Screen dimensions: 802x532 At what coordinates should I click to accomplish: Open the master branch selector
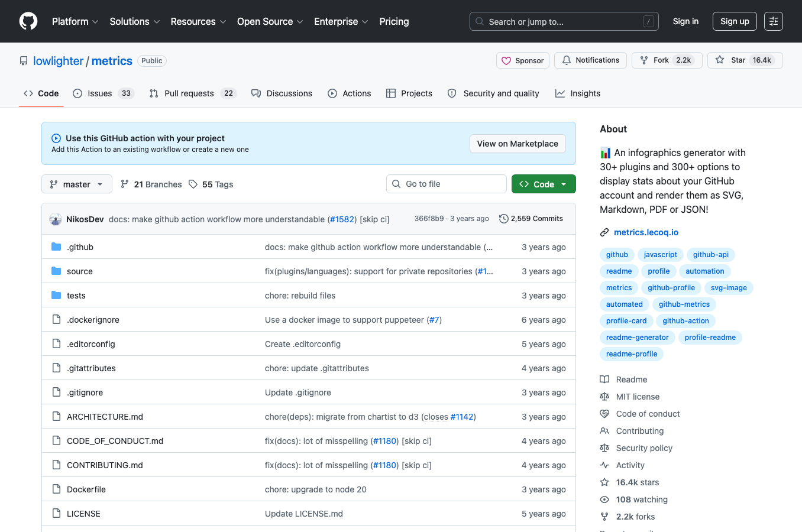pos(76,184)
